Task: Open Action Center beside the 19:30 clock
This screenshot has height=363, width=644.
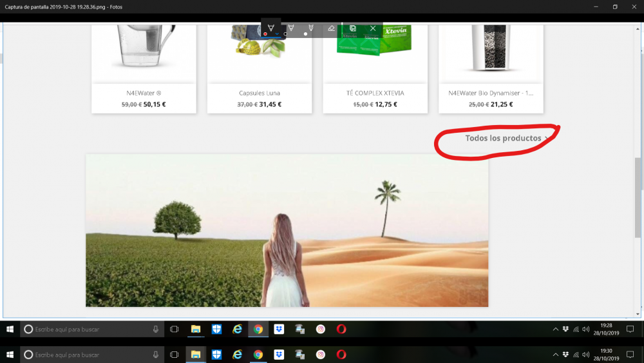Action: (x=630, y=355)
